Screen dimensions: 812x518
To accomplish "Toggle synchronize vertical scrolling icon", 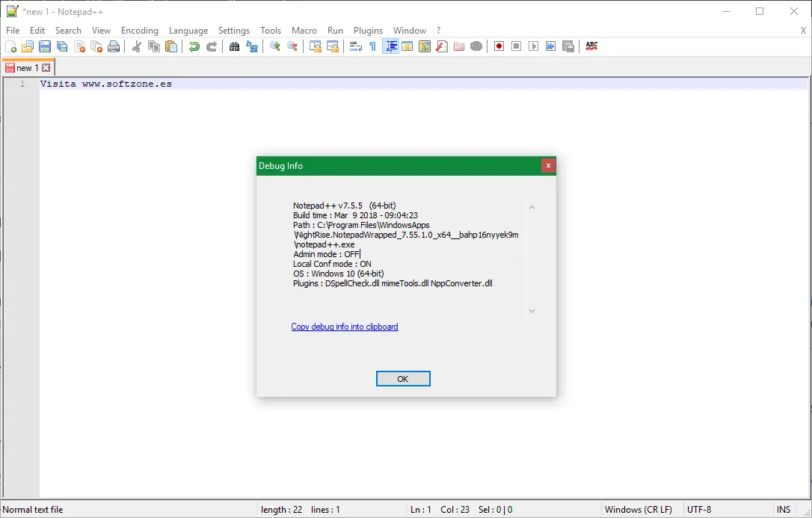I will pos(316,46).
